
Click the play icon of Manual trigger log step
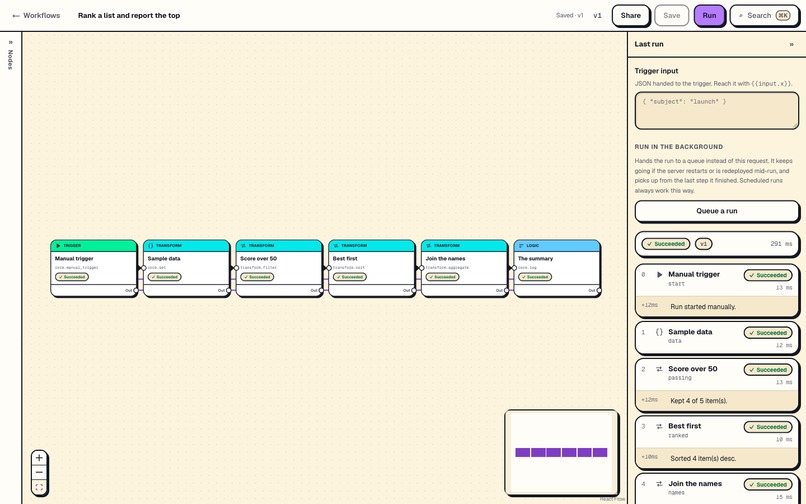(x=660, y=275)
